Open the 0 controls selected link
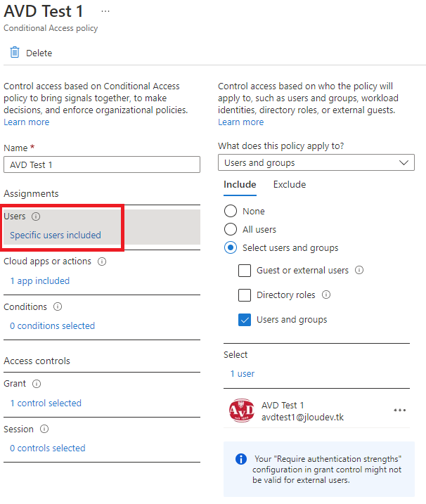Screen dimensions: 426x504 48,448
